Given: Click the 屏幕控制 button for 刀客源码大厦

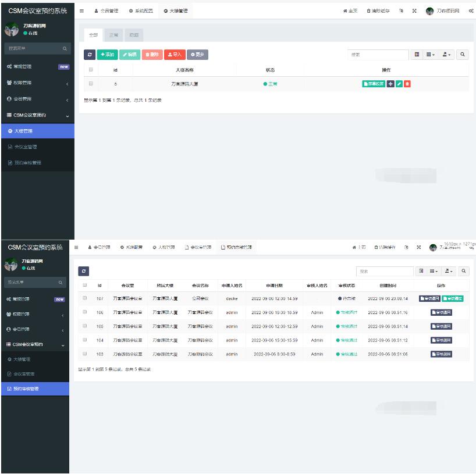Looking at the screenshot, I should coord(373,84).
